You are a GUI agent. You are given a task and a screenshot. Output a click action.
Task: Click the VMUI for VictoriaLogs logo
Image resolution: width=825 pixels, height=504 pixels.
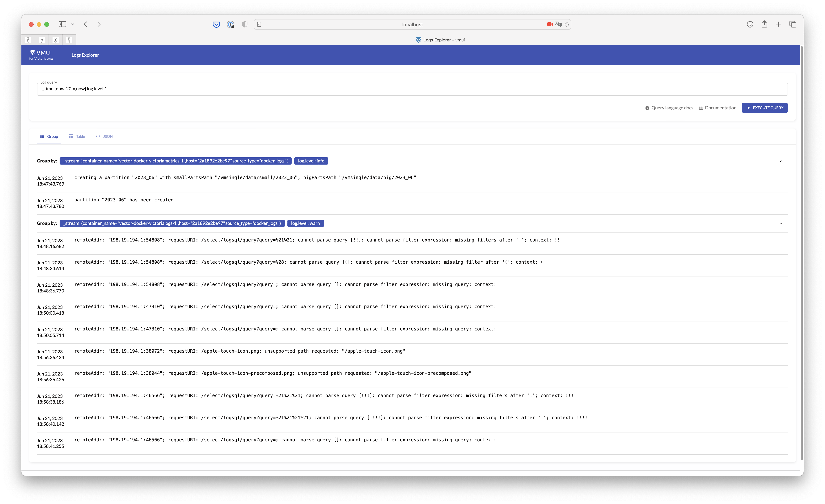coord(41,55)
